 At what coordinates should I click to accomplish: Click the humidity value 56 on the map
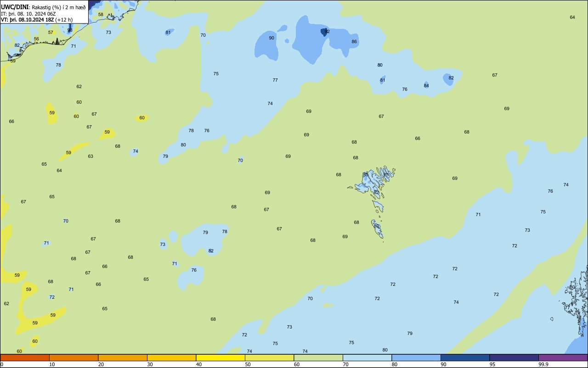[x=36, y=39]
